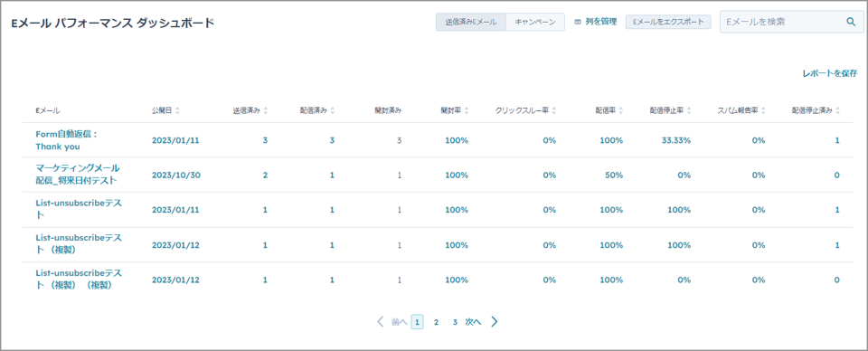This screenshot has height=351, width=868.
Task: Sort by 配信済み column arrows
Action: (332, 110)
